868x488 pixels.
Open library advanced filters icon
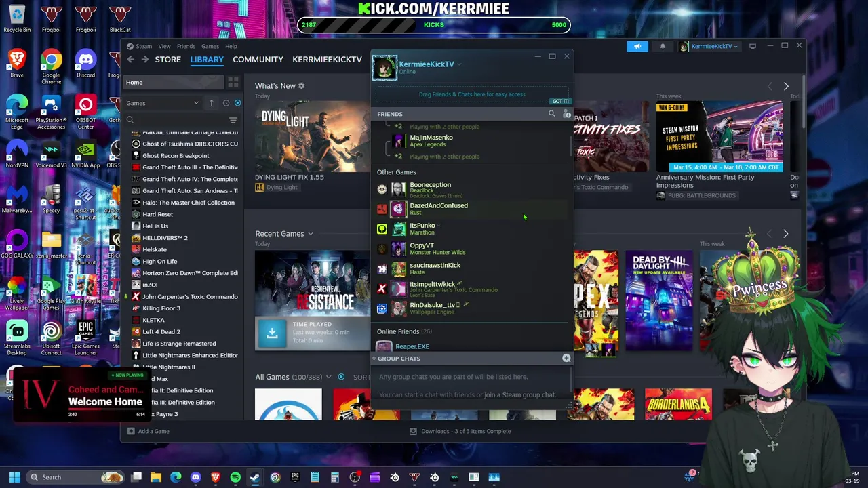pyautogui.click(x=233, y=120)
